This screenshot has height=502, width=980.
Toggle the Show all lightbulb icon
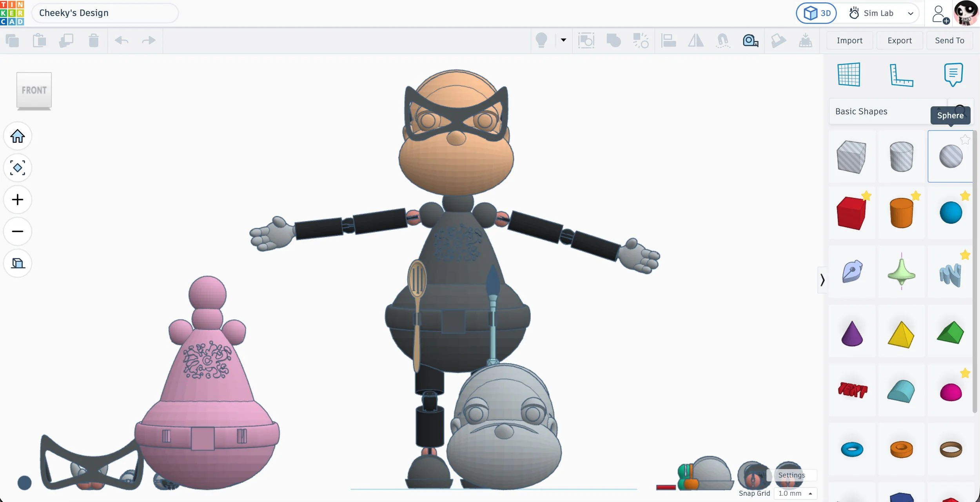click(x=541, y=40)
